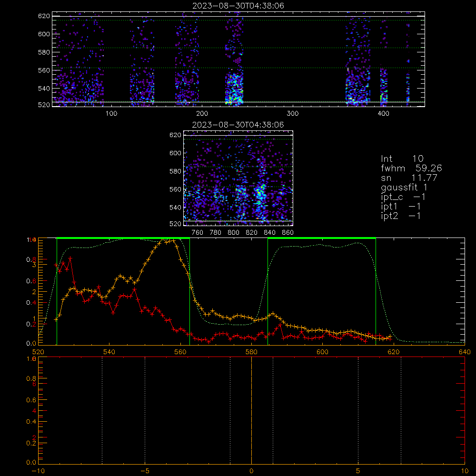Click the right thick green bar above profile plot
Image resolution: width=476 pixels, height=476 pixels.
pos(322,238)
